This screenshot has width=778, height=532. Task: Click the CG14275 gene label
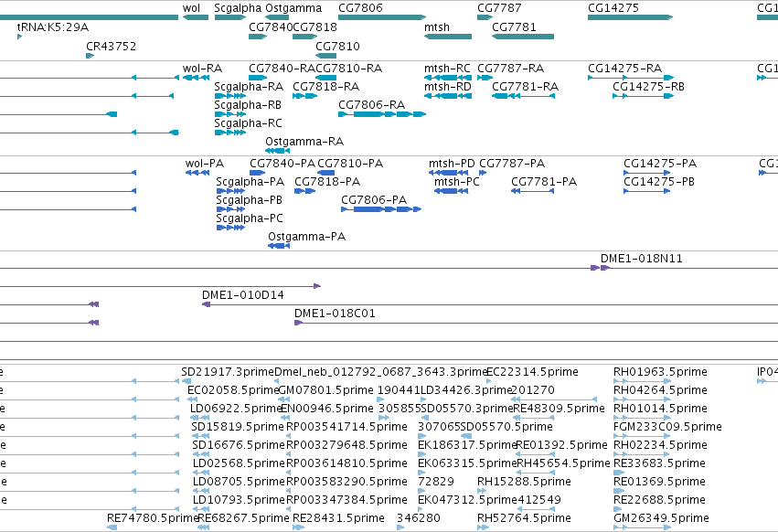(613, 8)
